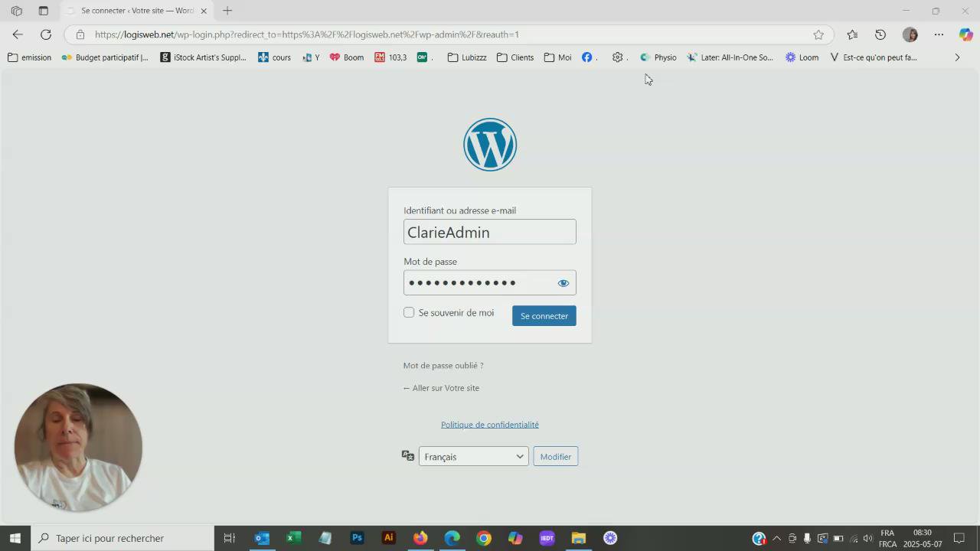This screenshot has width=980, height=551.
Task: Click the WordPress logo
Action: [490, 145]
